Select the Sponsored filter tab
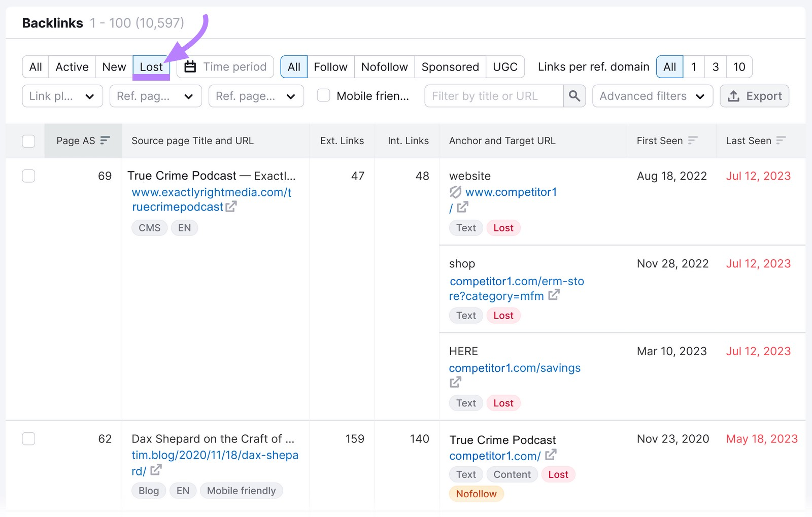 click(450, 66)
